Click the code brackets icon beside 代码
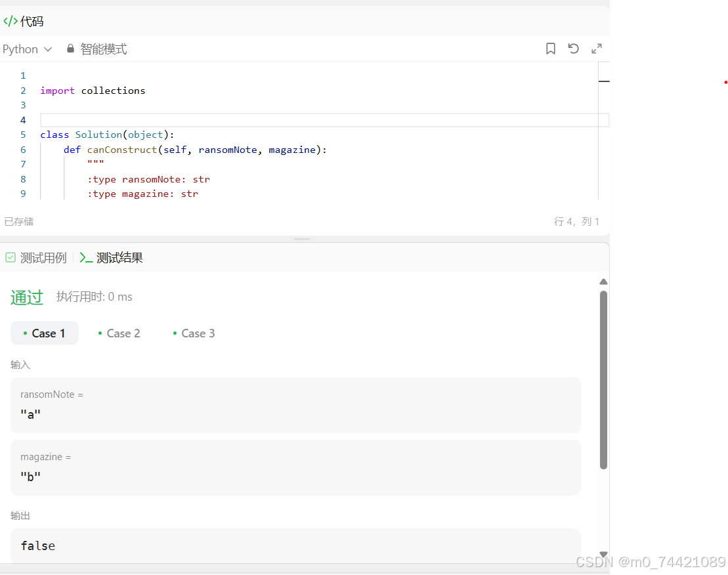The width and height of the screenshot is (728, 575). click(11, 22)
